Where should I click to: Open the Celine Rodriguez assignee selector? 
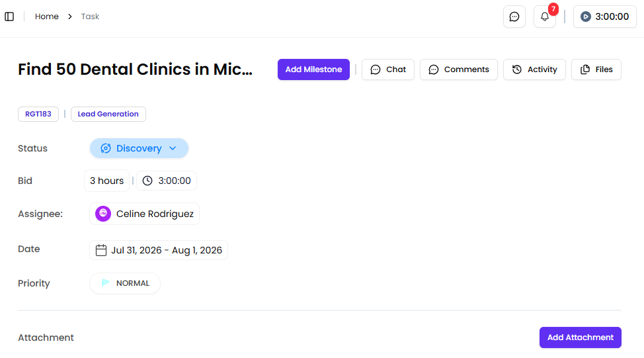pyautogui.click(x=145, y=214)
